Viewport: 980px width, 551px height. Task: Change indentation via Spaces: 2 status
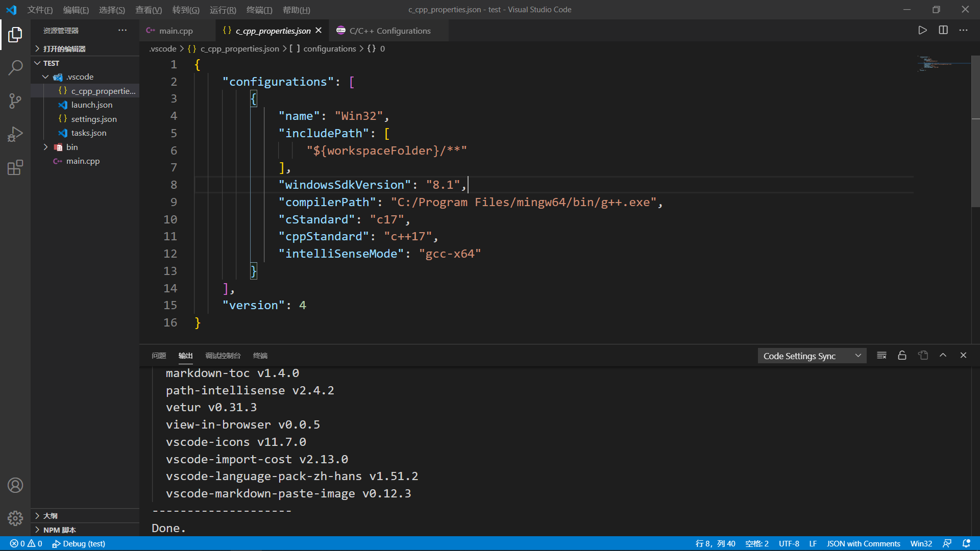pyautogui.click(x=757, y=544)
